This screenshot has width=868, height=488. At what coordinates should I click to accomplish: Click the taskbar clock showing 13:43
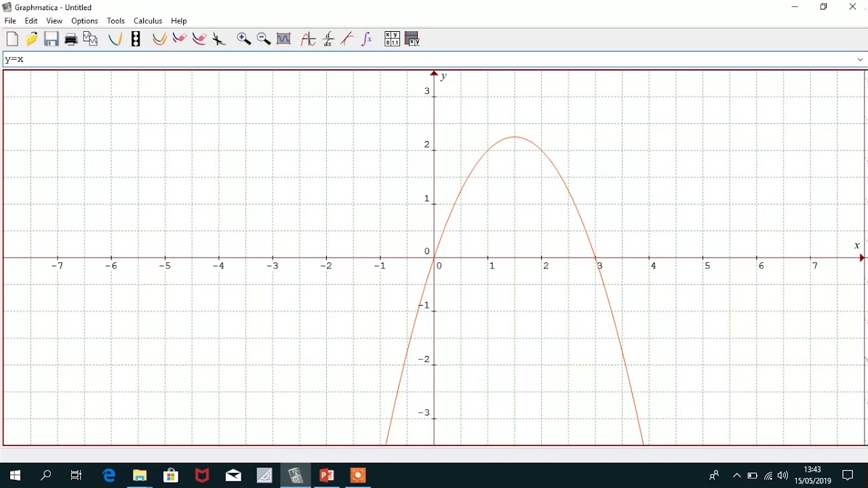click(812, 475)
